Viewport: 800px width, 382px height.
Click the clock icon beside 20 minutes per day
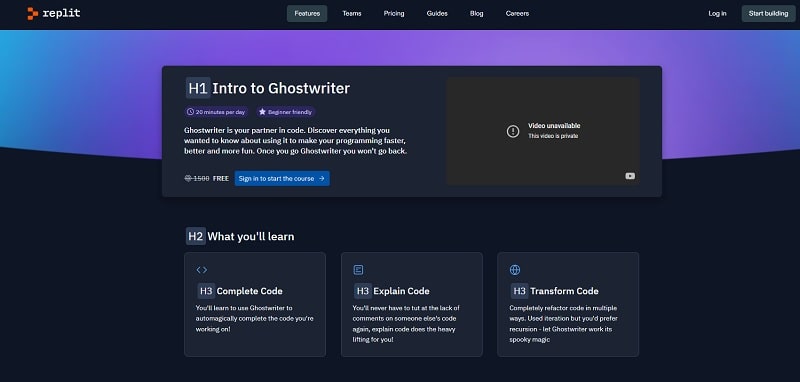190,112
